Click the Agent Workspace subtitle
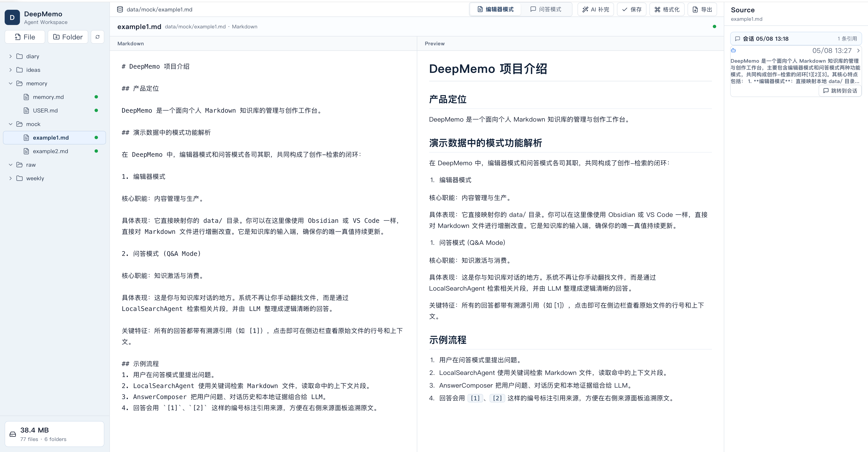The image size is (868, 452). tap(46, 22)
